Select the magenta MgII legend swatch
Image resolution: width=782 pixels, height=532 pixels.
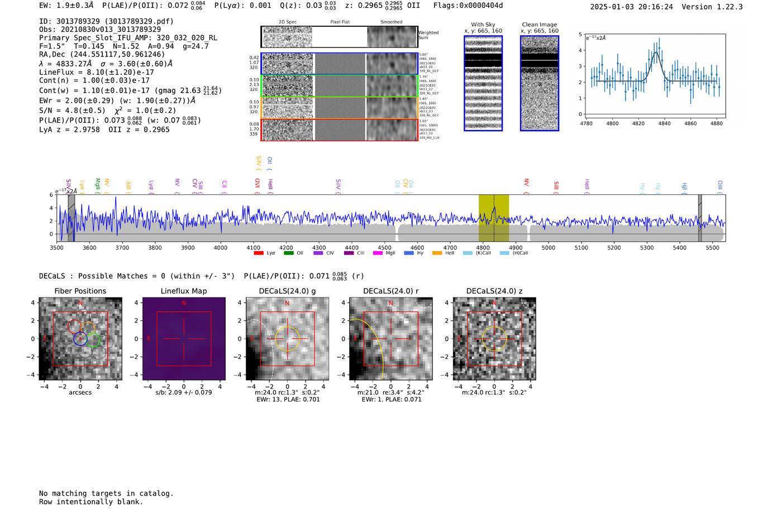[378, 253]
